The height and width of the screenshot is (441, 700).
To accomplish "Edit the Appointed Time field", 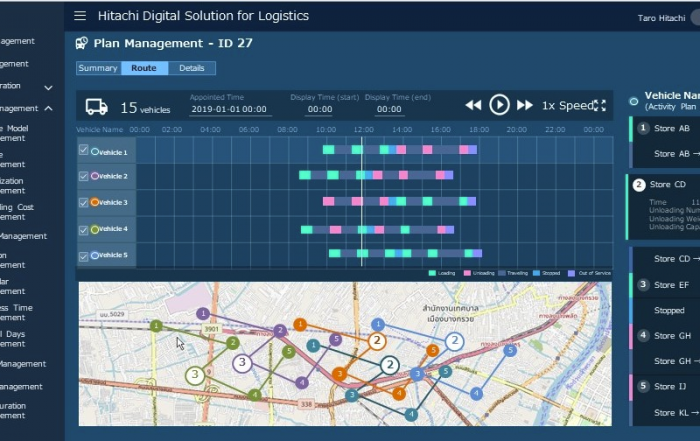I will click(x=229, y=109).
